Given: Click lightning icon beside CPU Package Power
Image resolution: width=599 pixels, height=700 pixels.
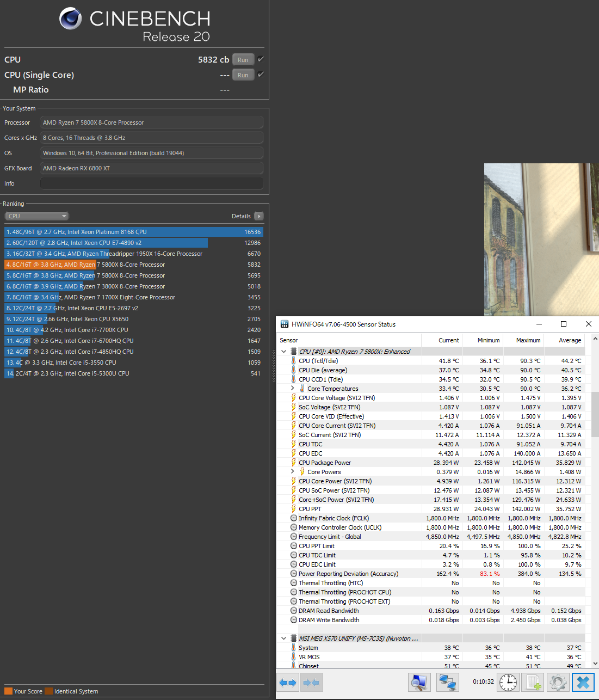Looking at the screenshot, I should 294,462.
